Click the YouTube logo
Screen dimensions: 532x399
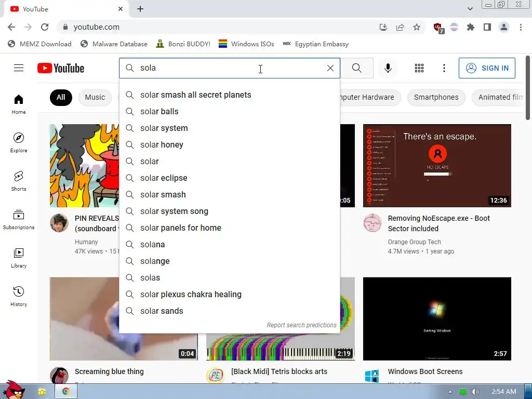pos(61,68)
